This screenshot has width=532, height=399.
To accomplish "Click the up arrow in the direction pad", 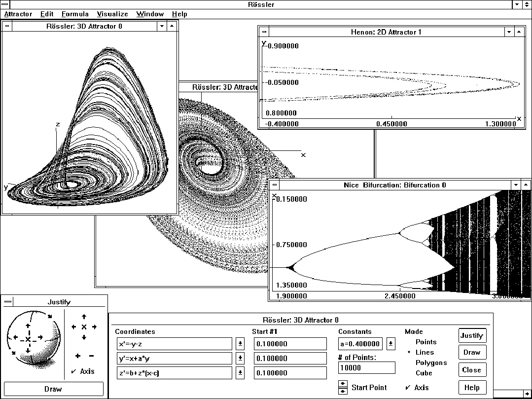I will (83, 317).
